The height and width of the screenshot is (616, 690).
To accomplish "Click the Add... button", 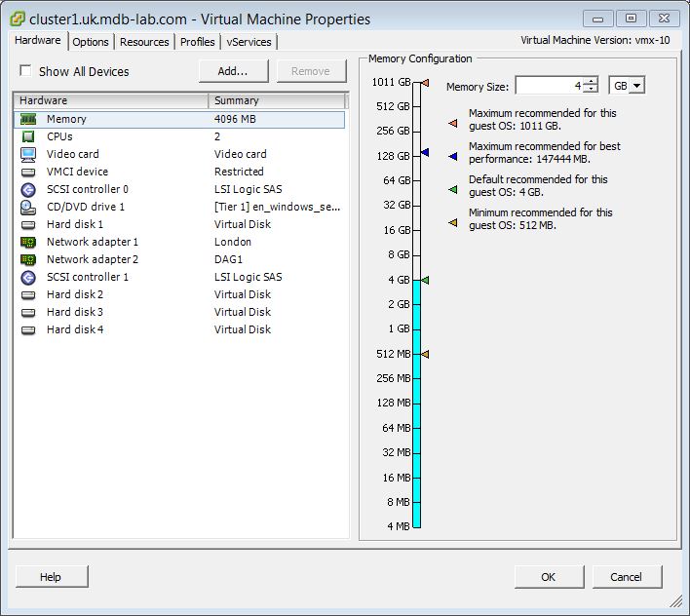I will (233, 71).
